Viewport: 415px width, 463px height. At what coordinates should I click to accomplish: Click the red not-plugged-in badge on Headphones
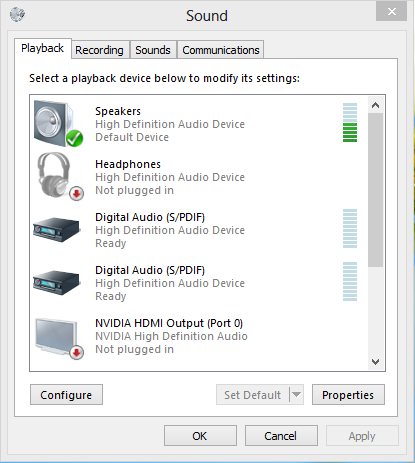pyautogui.click(x=77, y=193)
